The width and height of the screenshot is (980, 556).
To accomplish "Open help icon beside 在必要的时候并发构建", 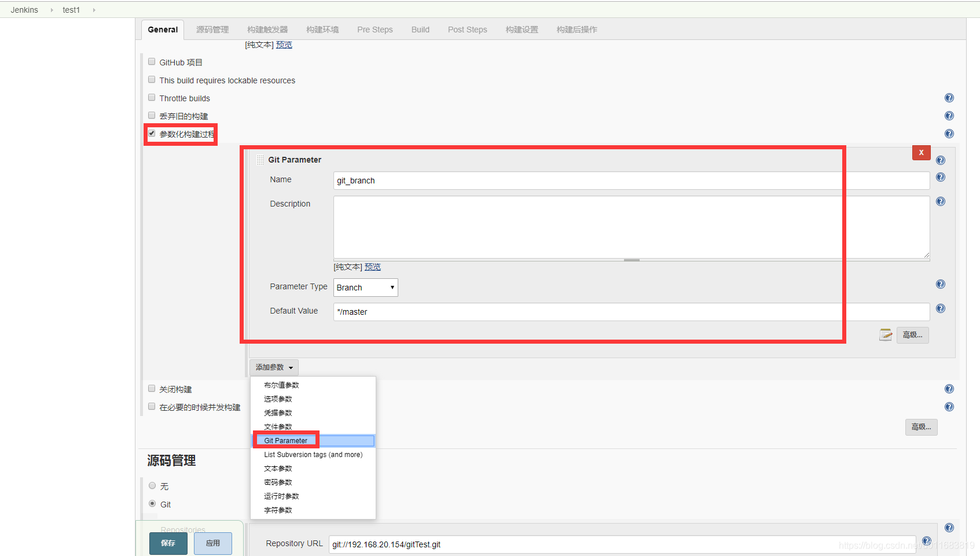I will click(x=949, y=407).
